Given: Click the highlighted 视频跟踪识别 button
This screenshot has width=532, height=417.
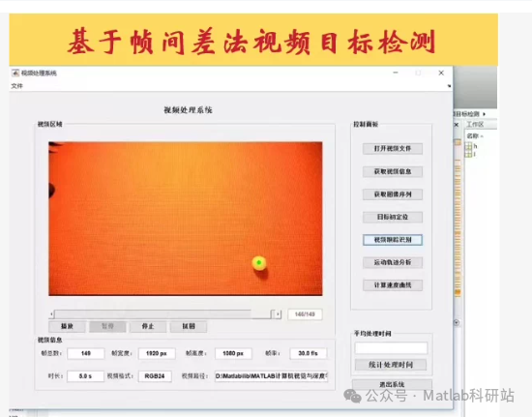Looking at the screenshot, I should (393, 240).
